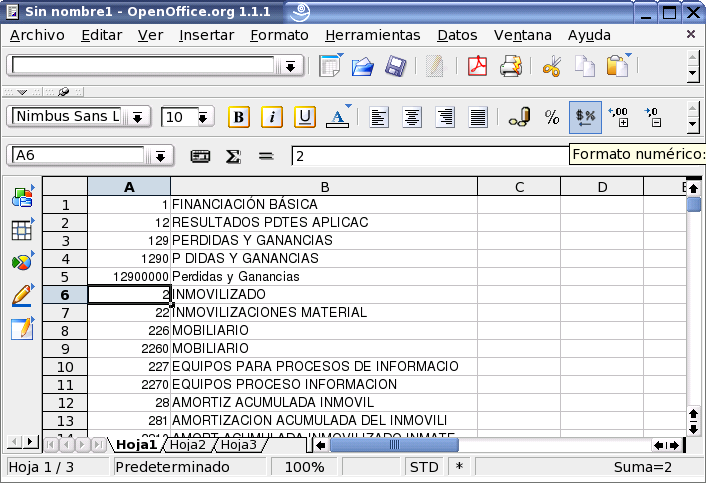The height and width of the screenshot is (483, 706).
Task: Paste from the clipboard icon
Action: coord(618,66)
